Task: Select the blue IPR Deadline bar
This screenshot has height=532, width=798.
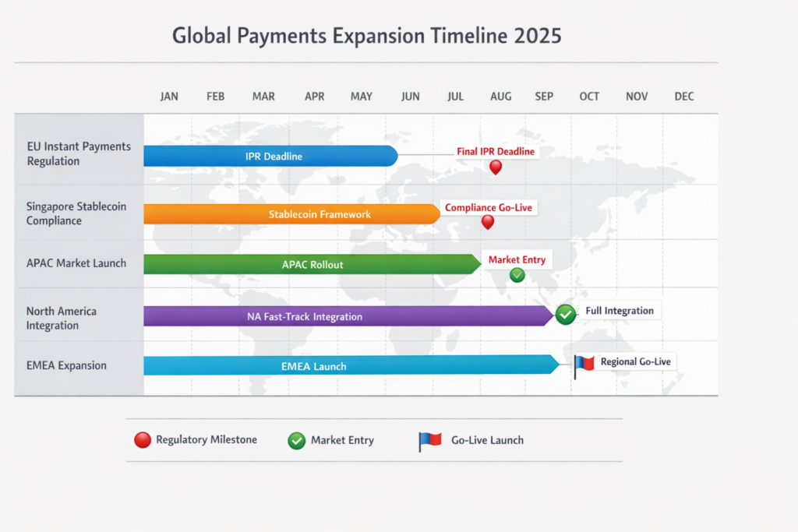Action: (270, 156)
